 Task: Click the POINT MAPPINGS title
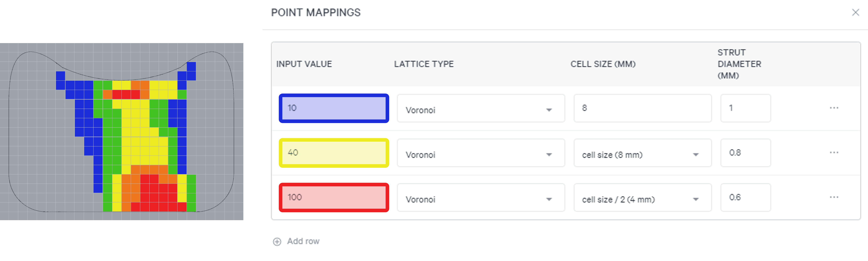click(316, 12)
